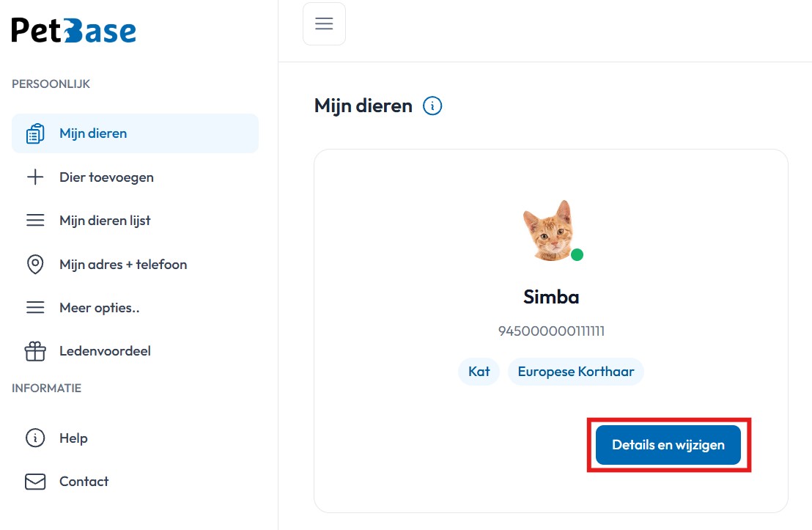The width and height of the screenshot is (812, 530).
Task: Expand the Meer opties.. menu
Action: (x=99, y=308)
